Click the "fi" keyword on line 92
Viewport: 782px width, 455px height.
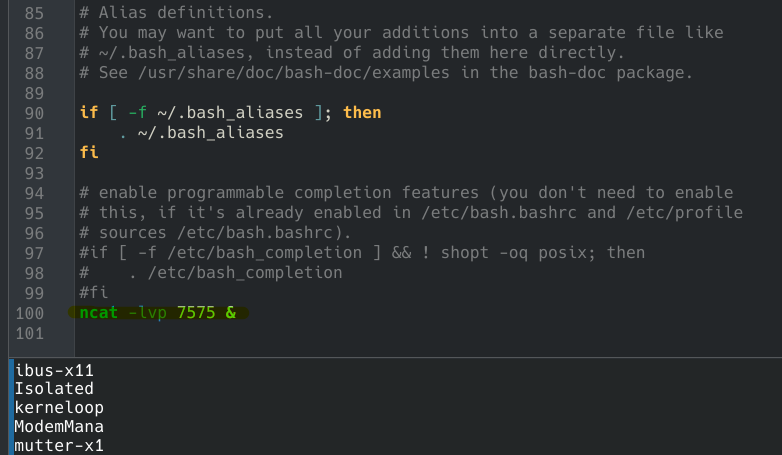pos(89,153)
